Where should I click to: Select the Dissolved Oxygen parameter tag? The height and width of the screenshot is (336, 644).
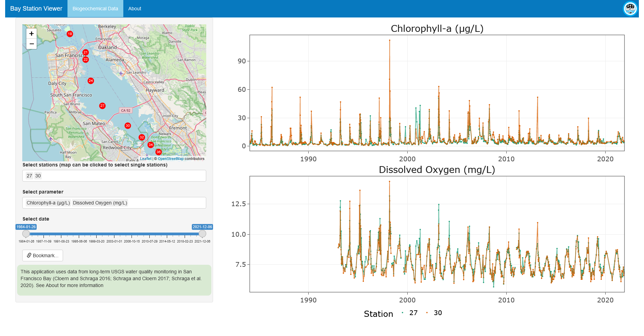pyautogui.click(x=100, y=203)
